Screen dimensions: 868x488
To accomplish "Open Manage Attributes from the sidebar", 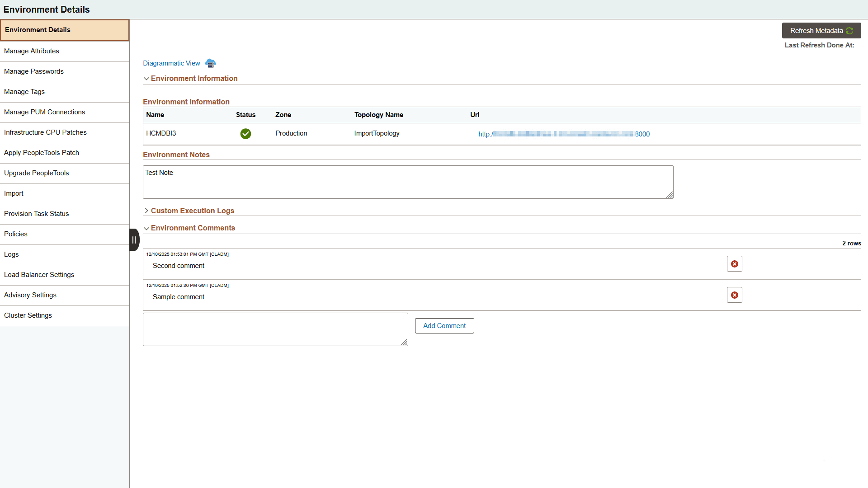I will (32, 51).
